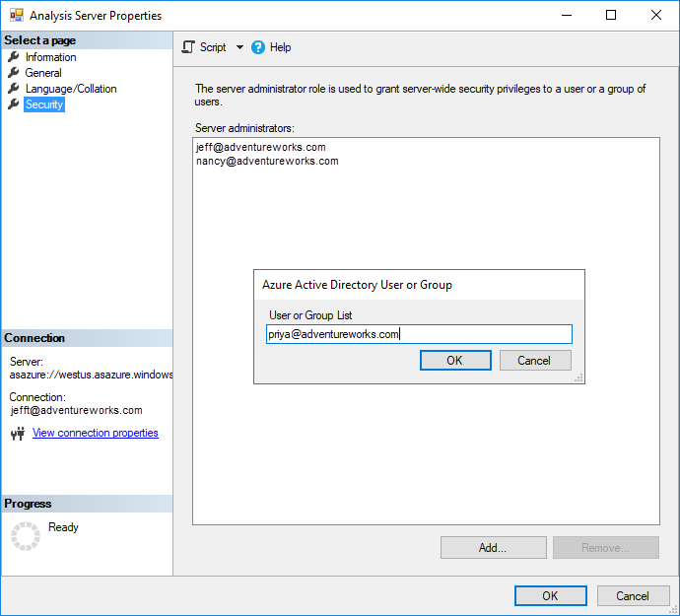Open the Information page
The height and width of the screenshot is (616, 680).
tap(50, 57)
